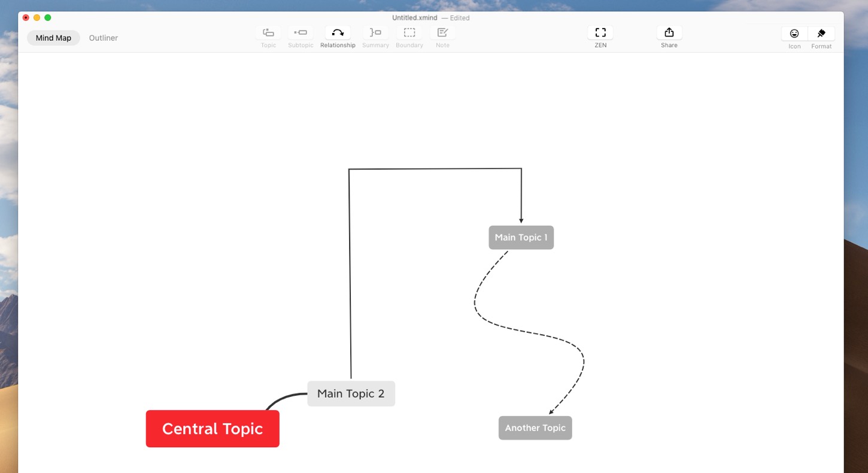
Task: Close the XMind window
Action: click(26, 17)
